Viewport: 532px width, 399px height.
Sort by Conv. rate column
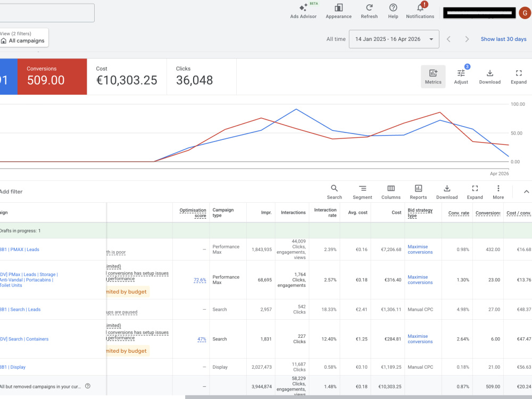point(459,213)
